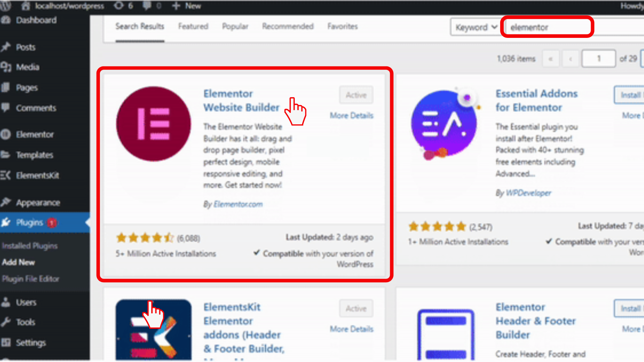Go to the previous page button
Viewport: 644px width, 362px height.
pos(571,59)
